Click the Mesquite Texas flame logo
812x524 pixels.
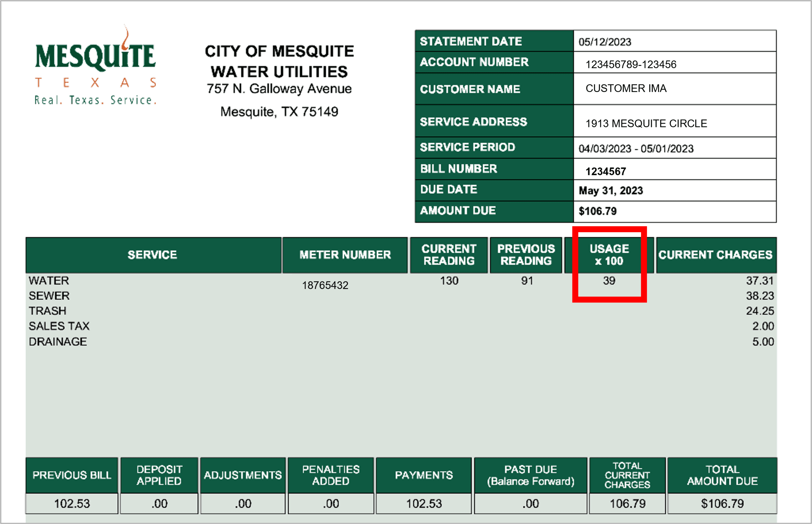(x=95, y=68)
